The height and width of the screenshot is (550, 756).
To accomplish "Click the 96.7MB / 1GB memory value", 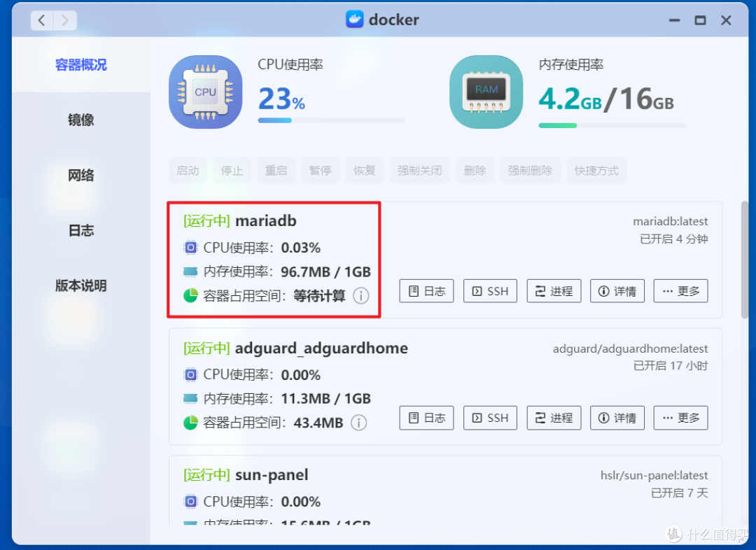I will [326, 272].
